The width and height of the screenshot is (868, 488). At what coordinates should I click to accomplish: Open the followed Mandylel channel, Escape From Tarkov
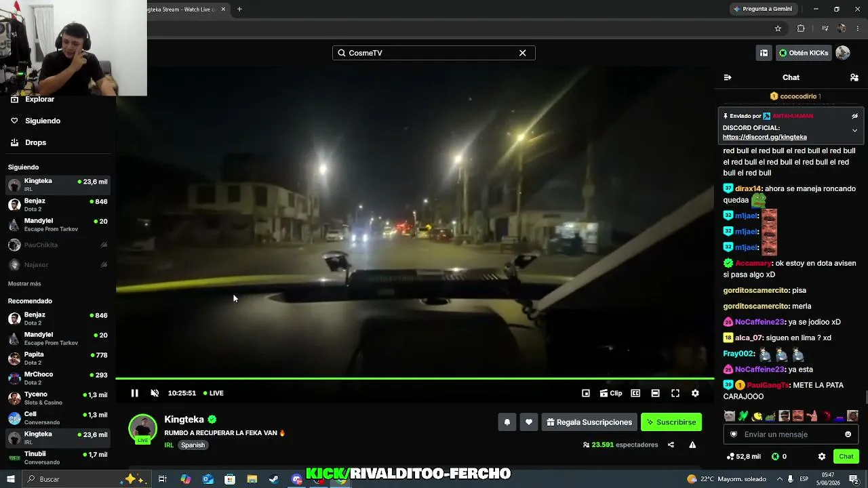tap(58, 224)
